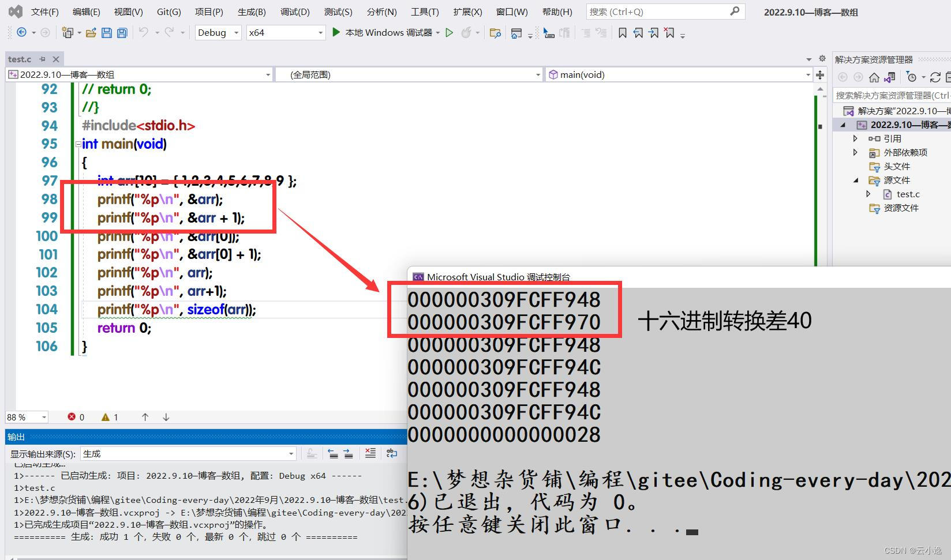Click the error count indicator

point(76,417)
